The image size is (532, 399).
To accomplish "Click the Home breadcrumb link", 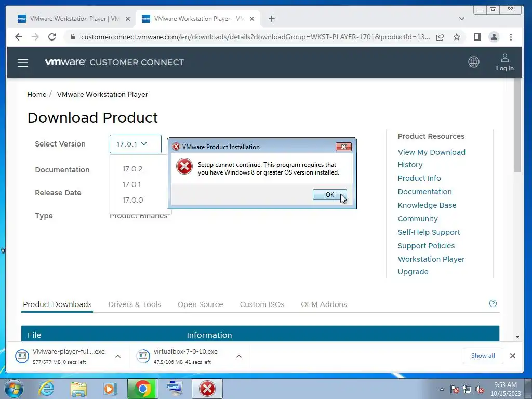I will point(37,95).
